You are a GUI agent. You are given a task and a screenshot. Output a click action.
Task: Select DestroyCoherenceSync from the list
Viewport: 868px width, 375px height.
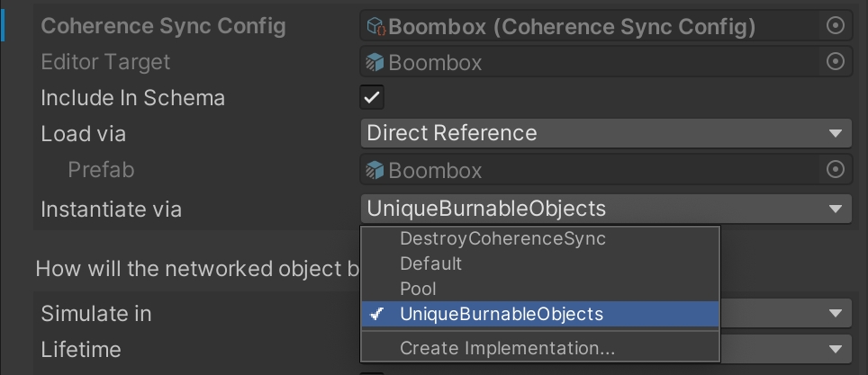(x=502, y=239)
